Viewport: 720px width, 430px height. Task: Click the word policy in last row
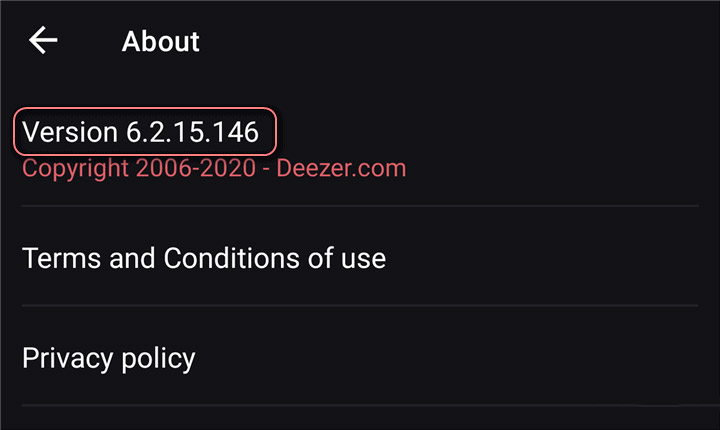158,358
